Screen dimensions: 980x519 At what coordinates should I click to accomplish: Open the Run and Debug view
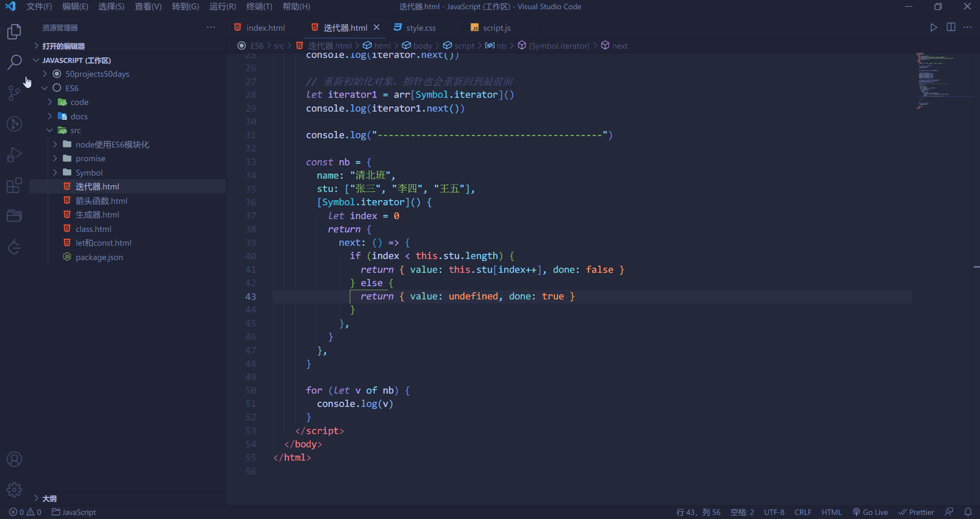point(14,154)
